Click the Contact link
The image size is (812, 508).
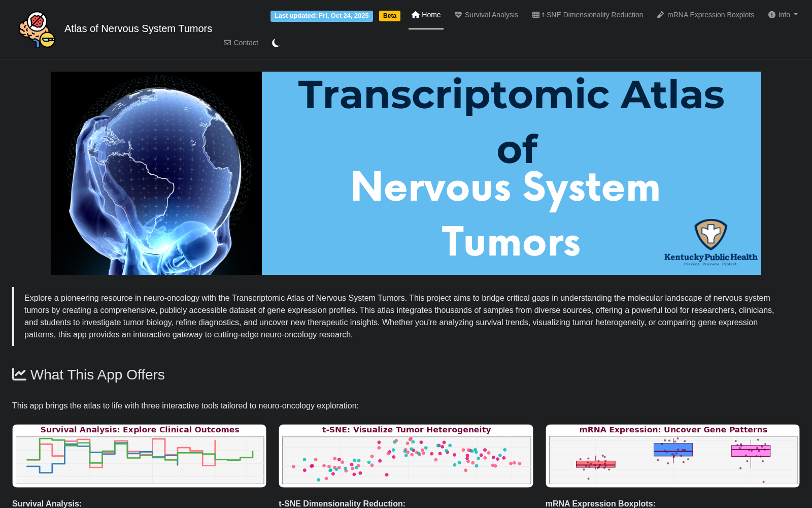[x=241, y=43]
